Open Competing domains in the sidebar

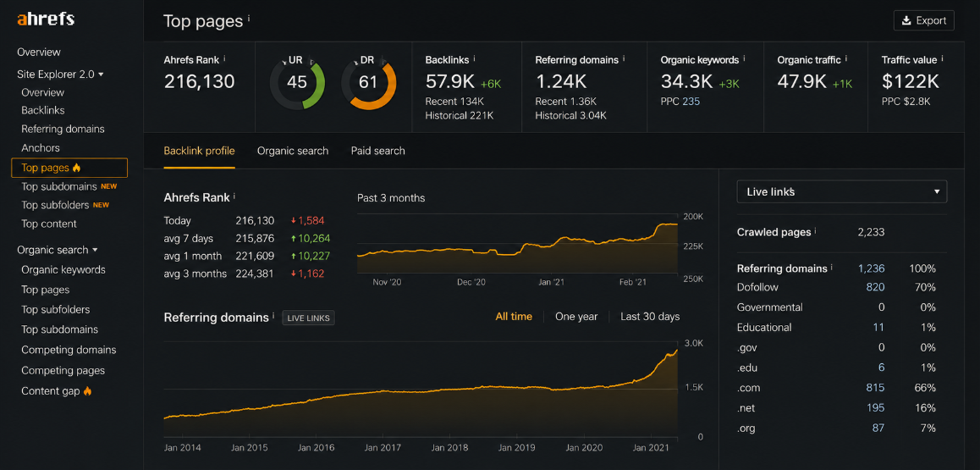[x=69, y=350]
